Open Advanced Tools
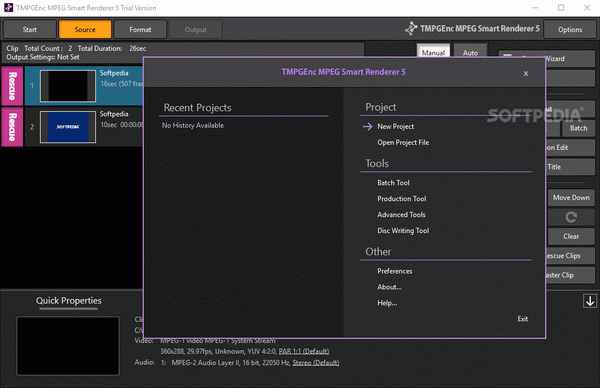The image size is (600, 388). point(401,215)
